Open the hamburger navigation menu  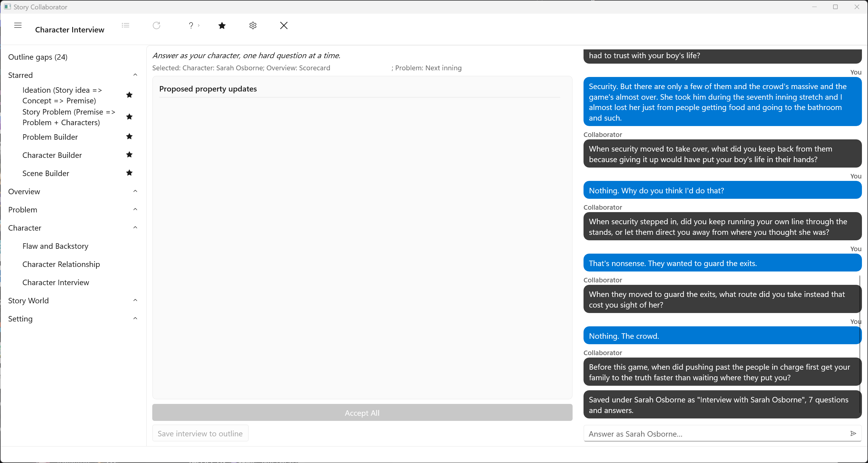18,25
